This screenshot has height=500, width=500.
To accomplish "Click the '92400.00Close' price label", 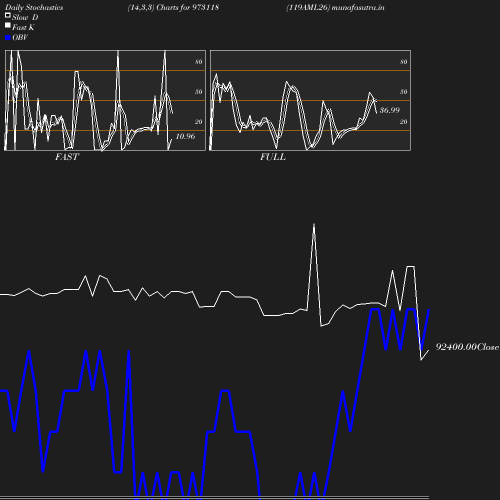I will click(x=467, y=347).
